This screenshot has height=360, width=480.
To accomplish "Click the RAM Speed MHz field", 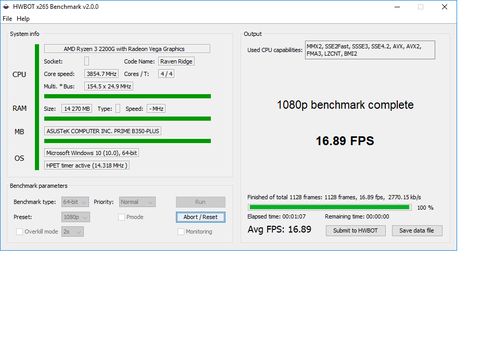I will (156, 109).
